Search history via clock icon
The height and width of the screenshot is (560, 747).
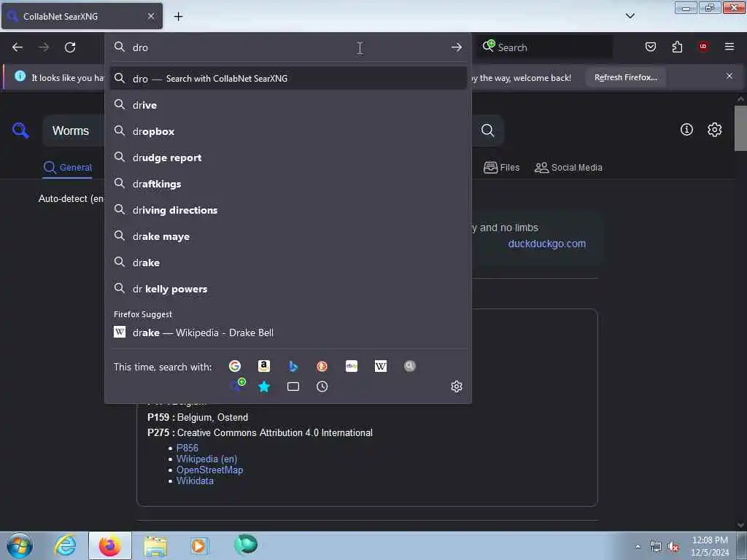point(322,386)
